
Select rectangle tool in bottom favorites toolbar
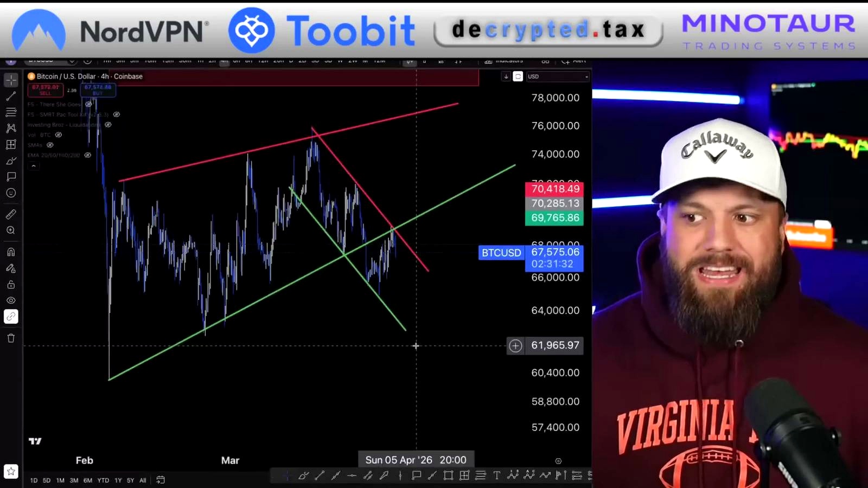(x=448, y=476)
